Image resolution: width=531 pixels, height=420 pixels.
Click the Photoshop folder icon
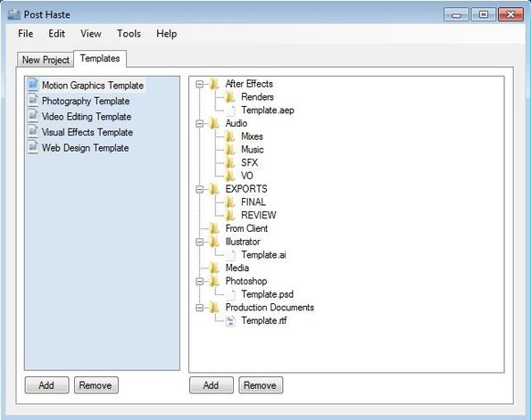pyautogui.click(x=214, y=281)
